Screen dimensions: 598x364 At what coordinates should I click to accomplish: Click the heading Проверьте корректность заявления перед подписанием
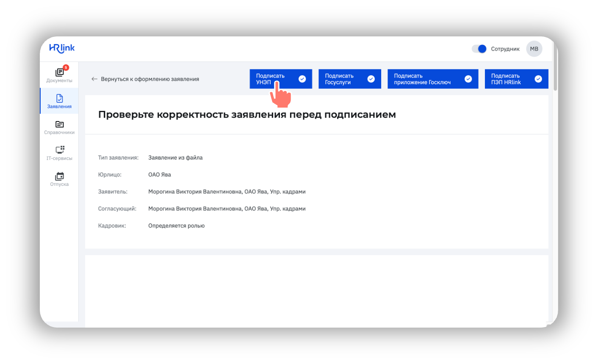click(x=247, y=115)
